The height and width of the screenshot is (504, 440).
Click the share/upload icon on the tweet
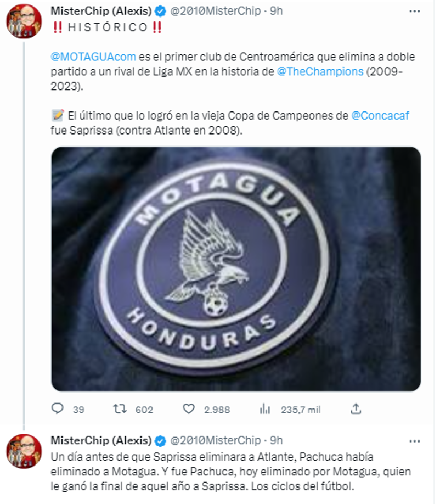[357, 408]
